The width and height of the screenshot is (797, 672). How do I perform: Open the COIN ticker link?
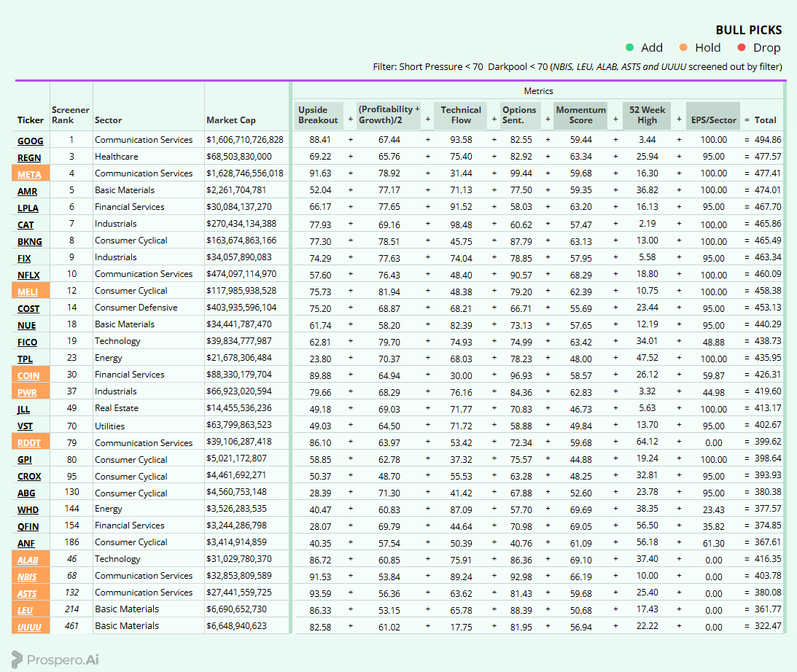click(x=28, y=375)
